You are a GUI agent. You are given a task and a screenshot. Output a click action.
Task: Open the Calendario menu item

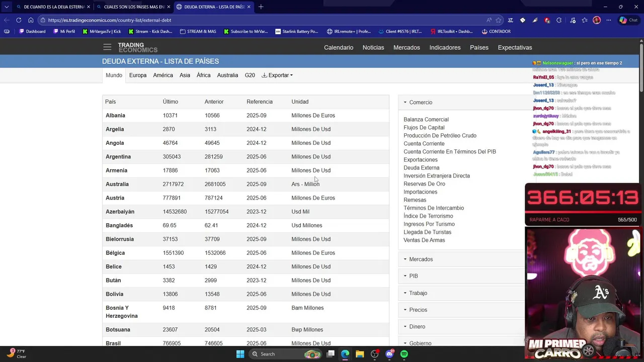[339, 47]
